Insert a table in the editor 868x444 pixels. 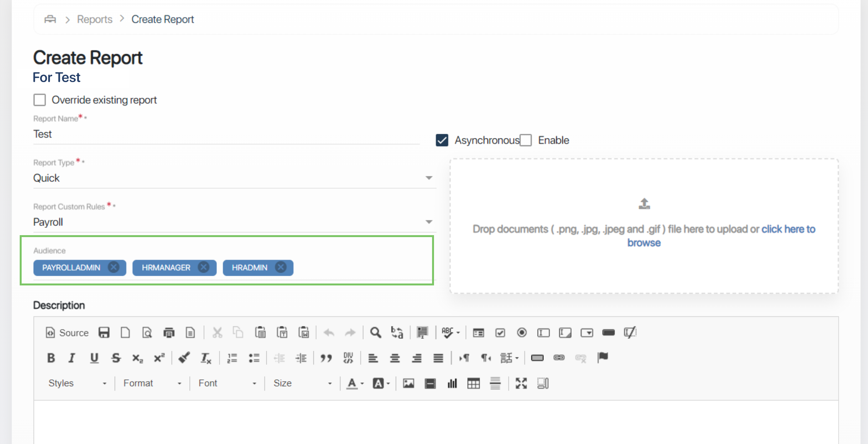coord(473,383)
